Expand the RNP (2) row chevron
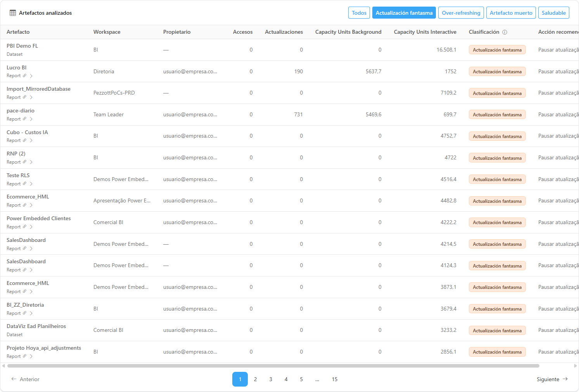The width and height of the screenshot is (579, 392). click(x=31, y=162)
